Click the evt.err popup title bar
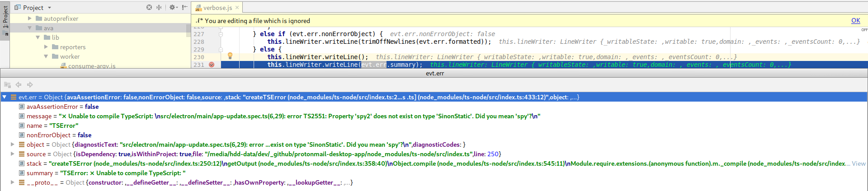868x191 pixels. pos(434,73)
